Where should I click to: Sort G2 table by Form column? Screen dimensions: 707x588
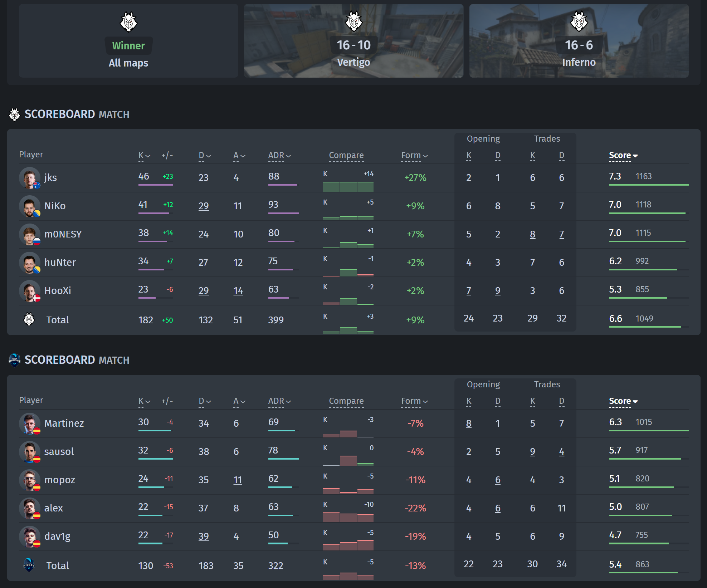pos(414,156)
